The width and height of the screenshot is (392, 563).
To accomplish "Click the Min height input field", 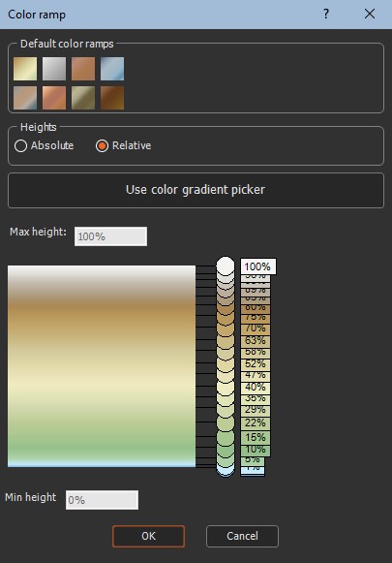I will (102, 500).
